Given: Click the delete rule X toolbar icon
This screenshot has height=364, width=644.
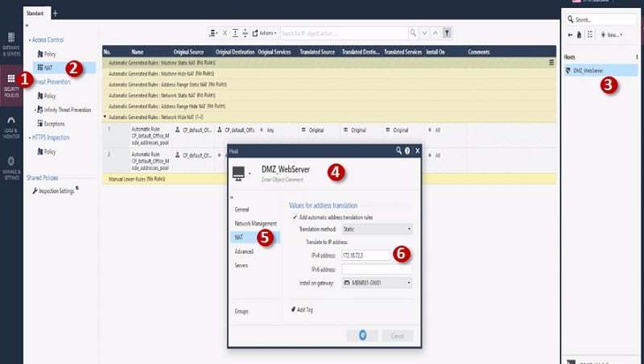Looking at the screenshot, I should coord(224,33).
